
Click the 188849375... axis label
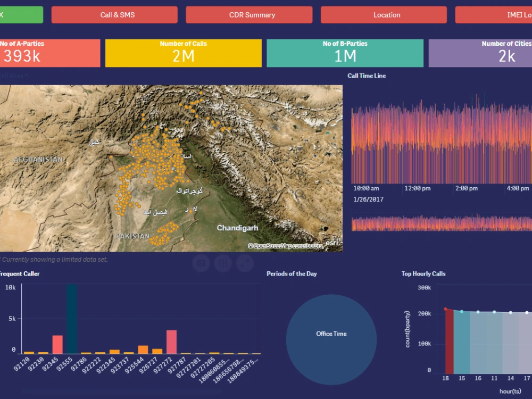243,370
